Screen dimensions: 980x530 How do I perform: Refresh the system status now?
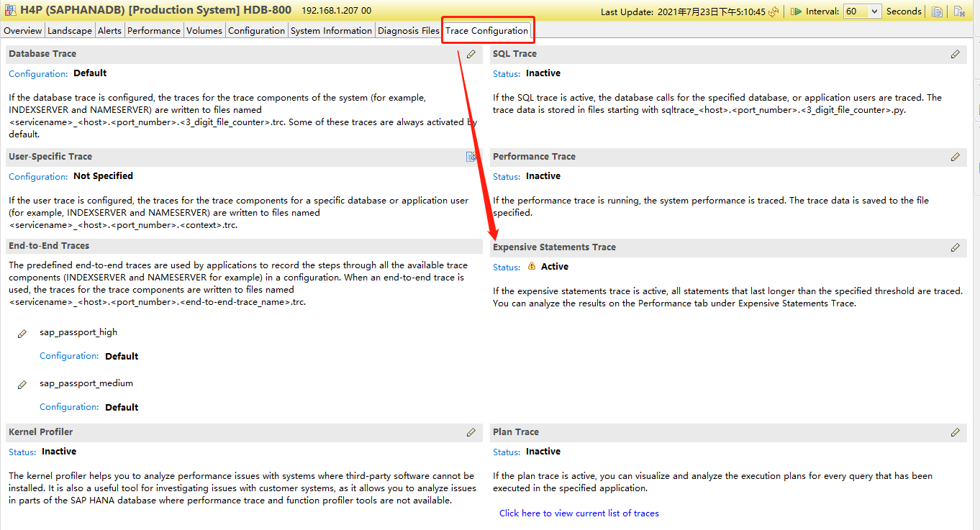(x=773, y=12)
